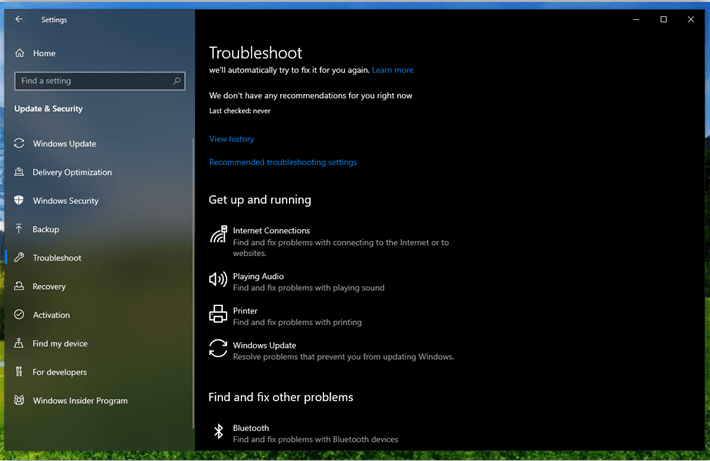Select Troubleshoot in the sidebar
The image size is (710, 461).
click(57, 258)
